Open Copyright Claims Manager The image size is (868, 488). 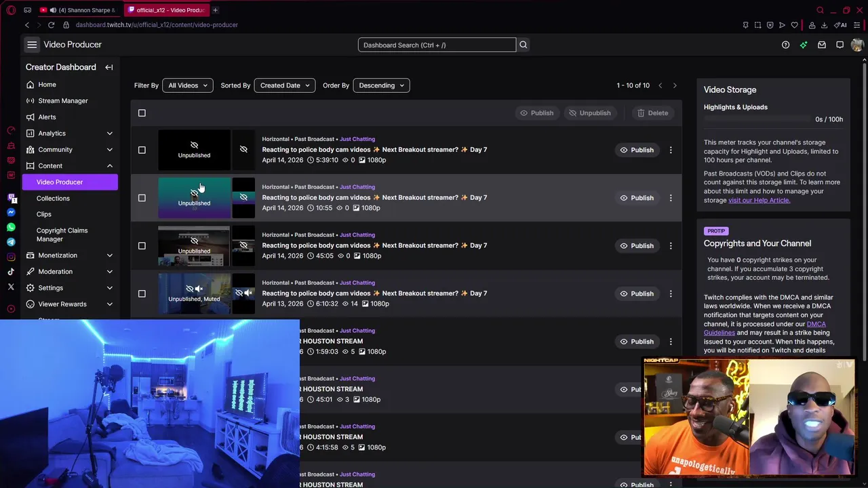point(62,235)
